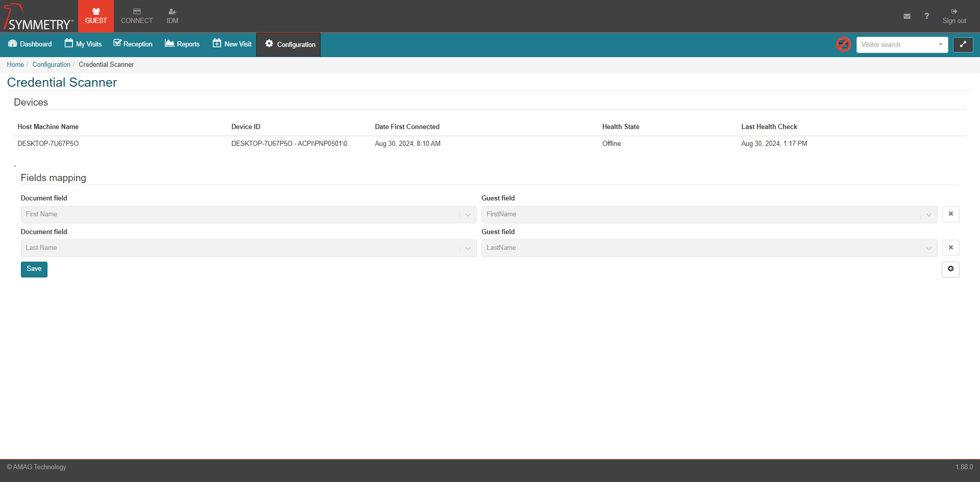Remove the Last Name mapping row

click(950, 248)
